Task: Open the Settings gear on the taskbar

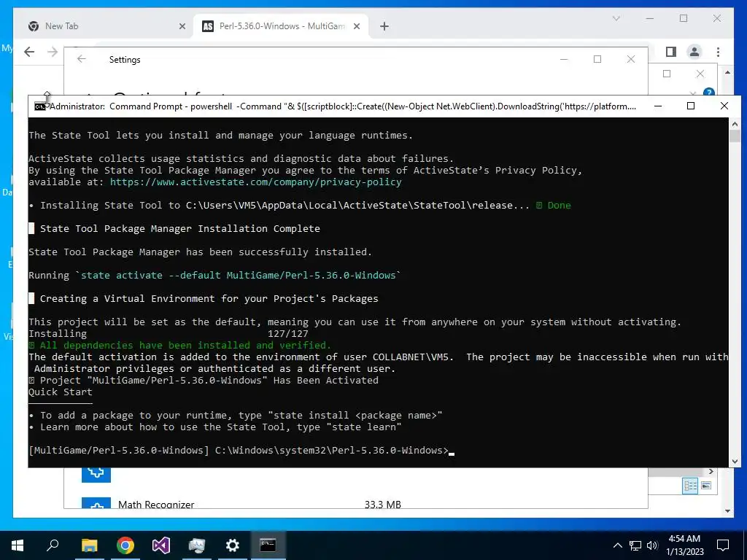Action: [x=233, y=545]
